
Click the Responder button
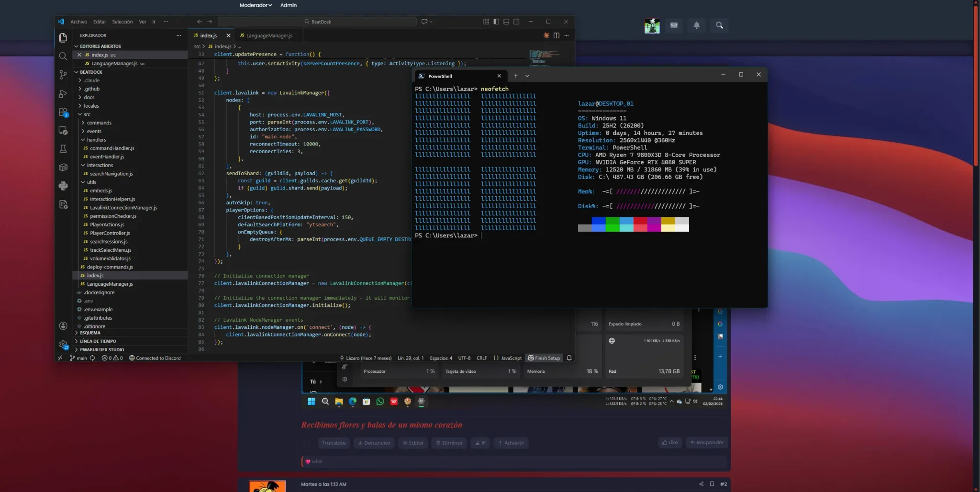coord(707,442)
